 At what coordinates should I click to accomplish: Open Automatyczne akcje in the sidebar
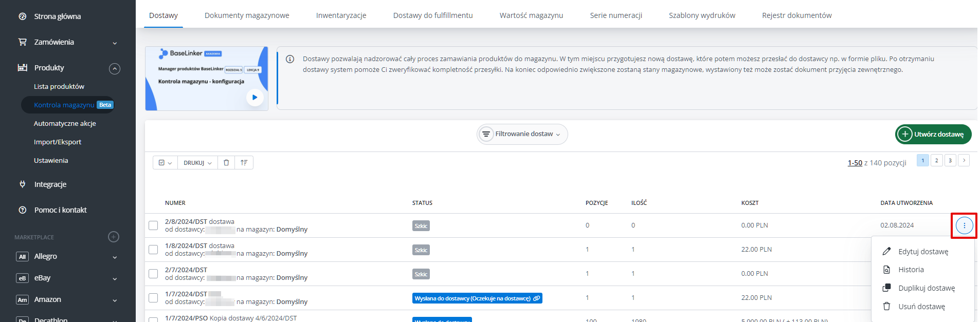(65, 124)
